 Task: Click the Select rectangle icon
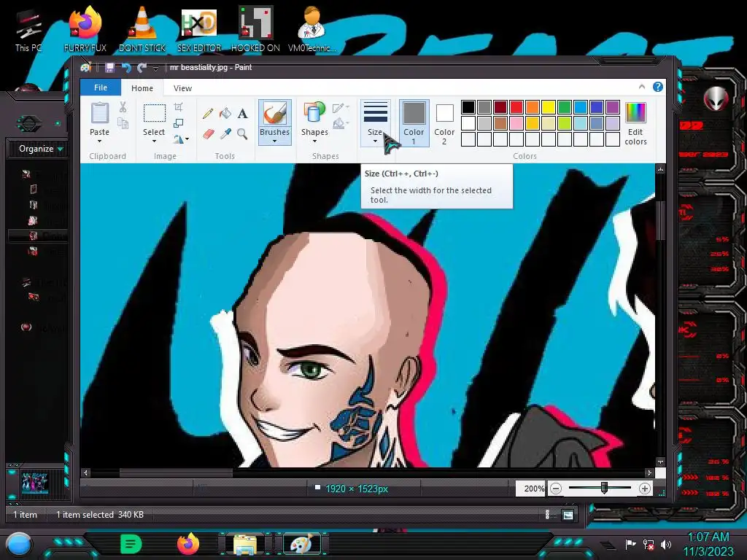tap(155, 114)
